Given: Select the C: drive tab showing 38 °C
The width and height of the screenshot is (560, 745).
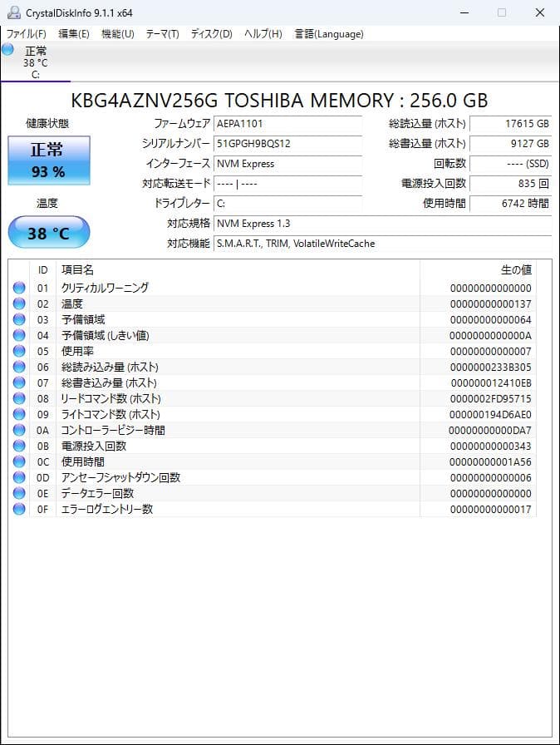Looking at the screenshot, I should [36, 62].
